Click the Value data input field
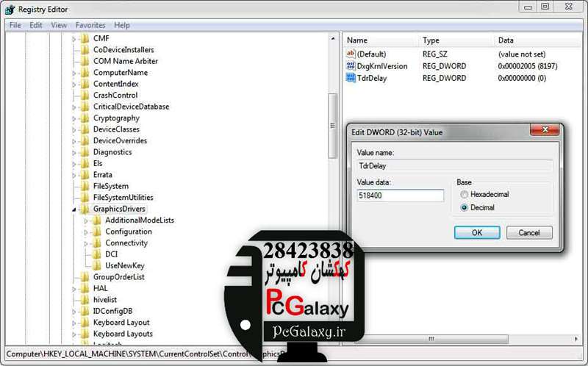Screen dimensions: 588x366 pyautogui.click(x=400, y=195)
